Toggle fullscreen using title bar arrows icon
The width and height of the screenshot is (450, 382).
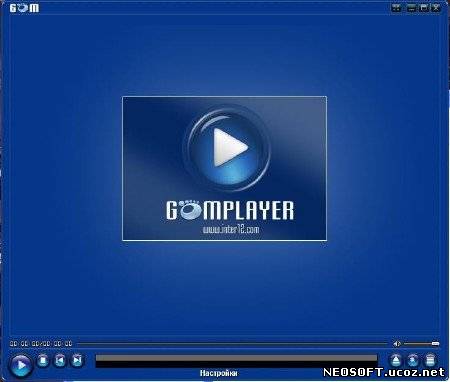click(x=396, y=8)
